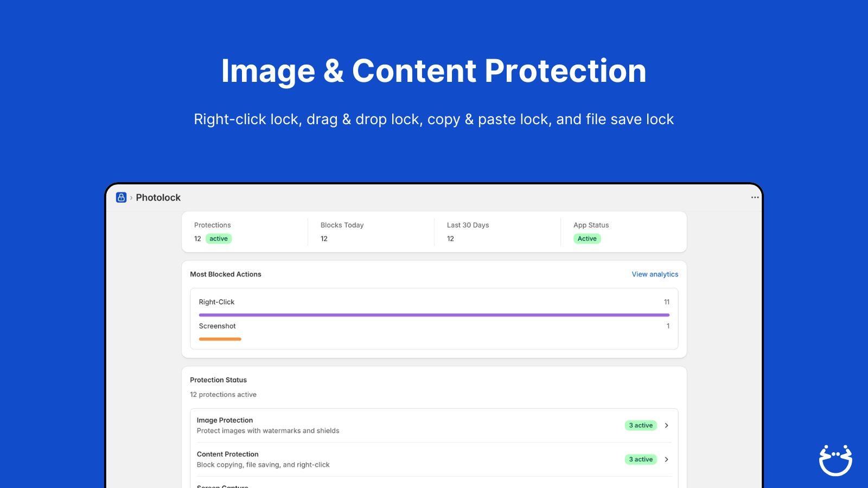Image resolution: width=868 pixels, height=488 pixels.
Task: Click the purple Right-Click progress bar
Action: coord(434,315)
